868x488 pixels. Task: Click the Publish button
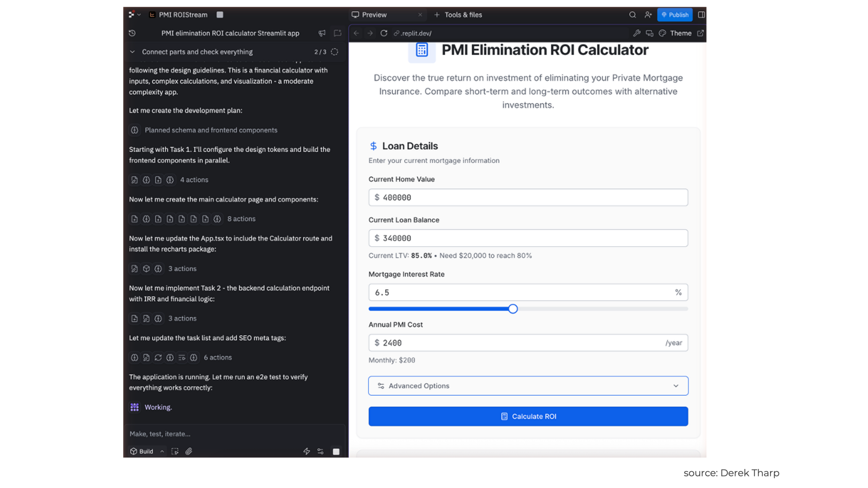click(674, 15)
